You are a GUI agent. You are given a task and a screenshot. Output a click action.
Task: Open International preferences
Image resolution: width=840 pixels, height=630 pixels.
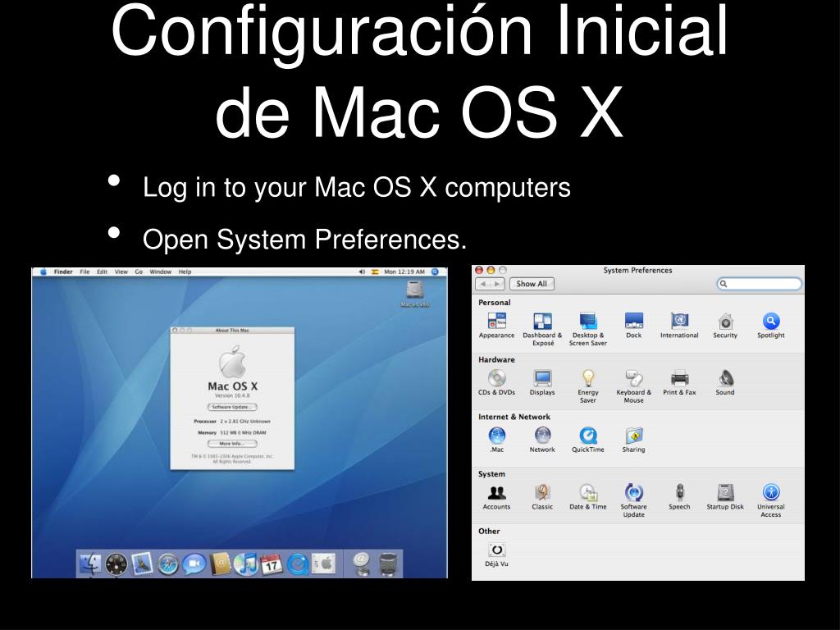pos(679,325)
